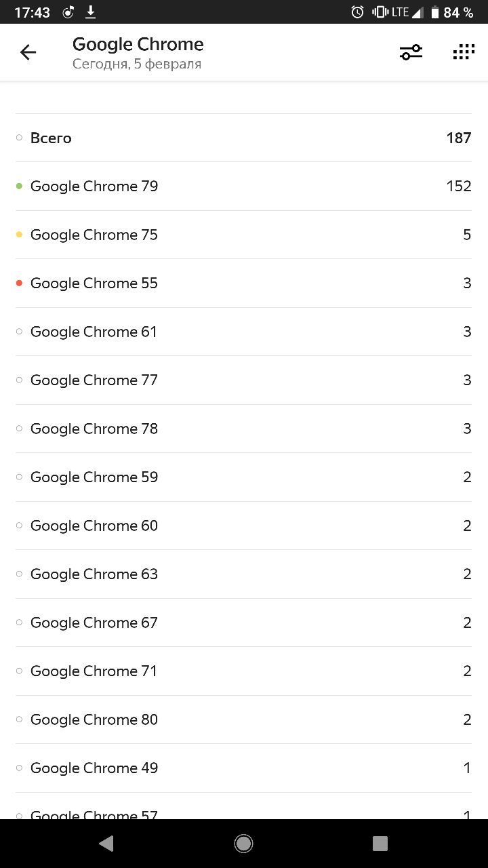The height and width of the screenshot is (868, 488).
Task: Tap the Google Chrome page title
Action: (138, 44)
